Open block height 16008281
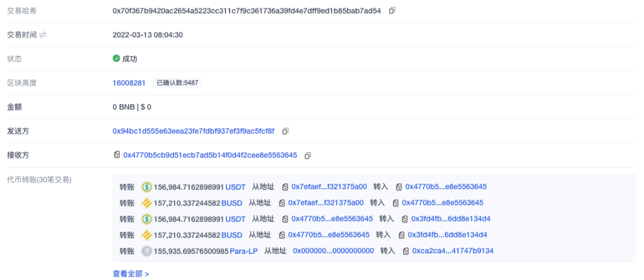The image size is (644, 280). pos(129,83)
